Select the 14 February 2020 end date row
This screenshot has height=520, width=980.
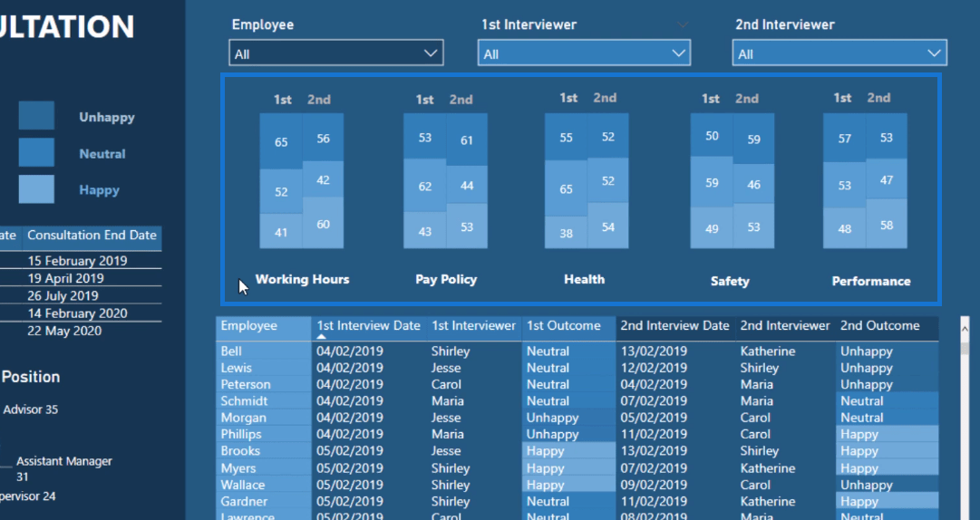[x=77, y=313]
